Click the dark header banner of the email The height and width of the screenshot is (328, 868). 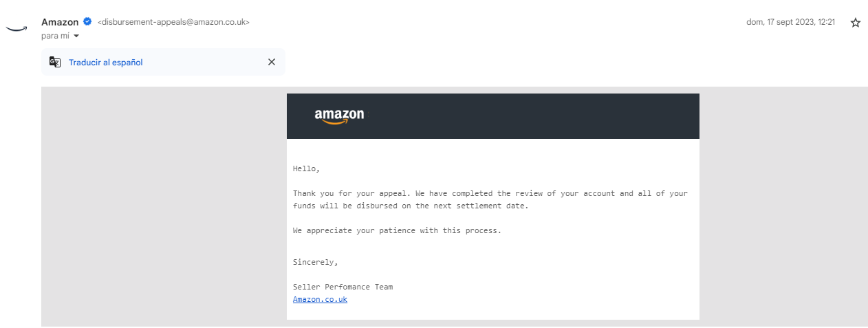point(492,116)
